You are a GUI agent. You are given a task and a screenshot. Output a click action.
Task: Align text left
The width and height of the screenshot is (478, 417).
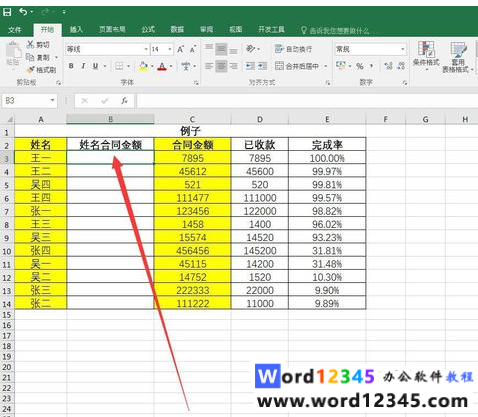tap(209, 66)
